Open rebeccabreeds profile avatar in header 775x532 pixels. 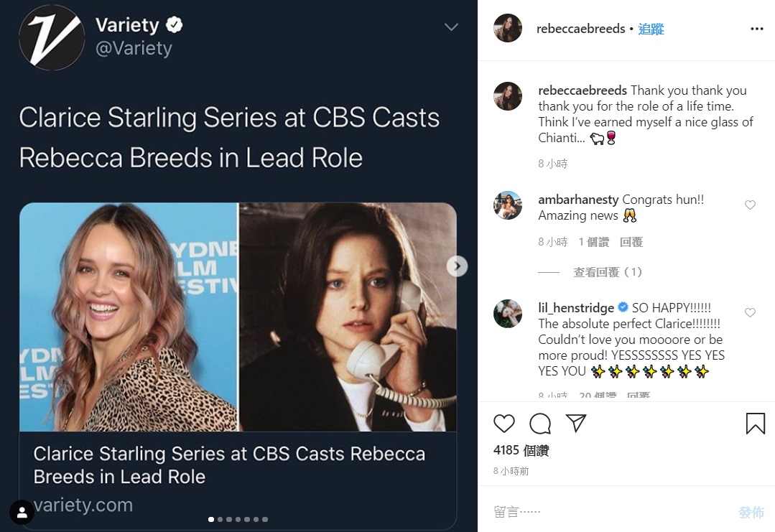(x=508, y=29)
